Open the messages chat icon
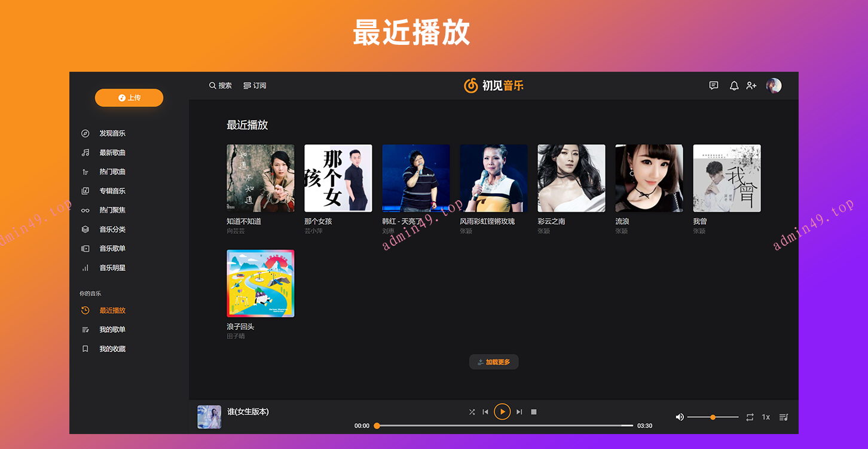 pos(714,85)
